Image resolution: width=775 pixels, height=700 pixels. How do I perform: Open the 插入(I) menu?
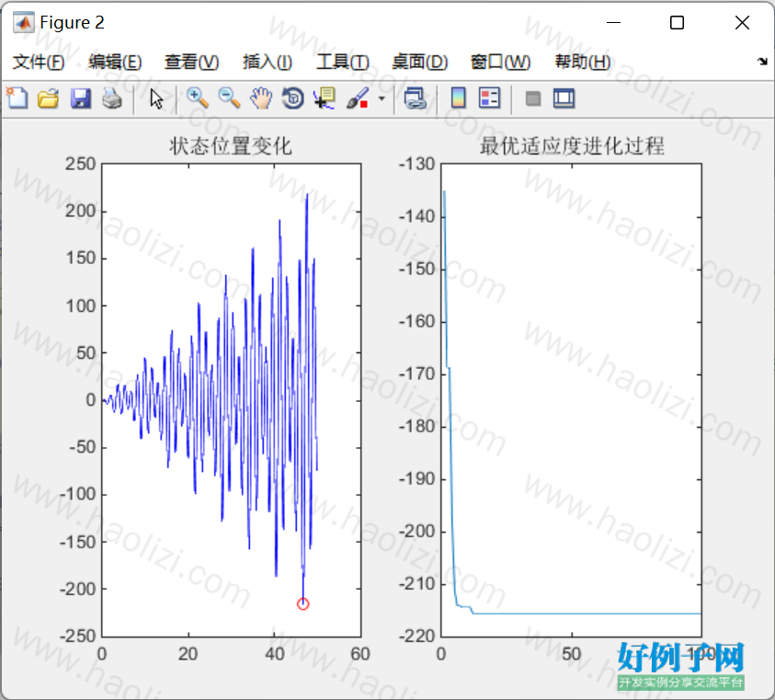click(268, 62)
